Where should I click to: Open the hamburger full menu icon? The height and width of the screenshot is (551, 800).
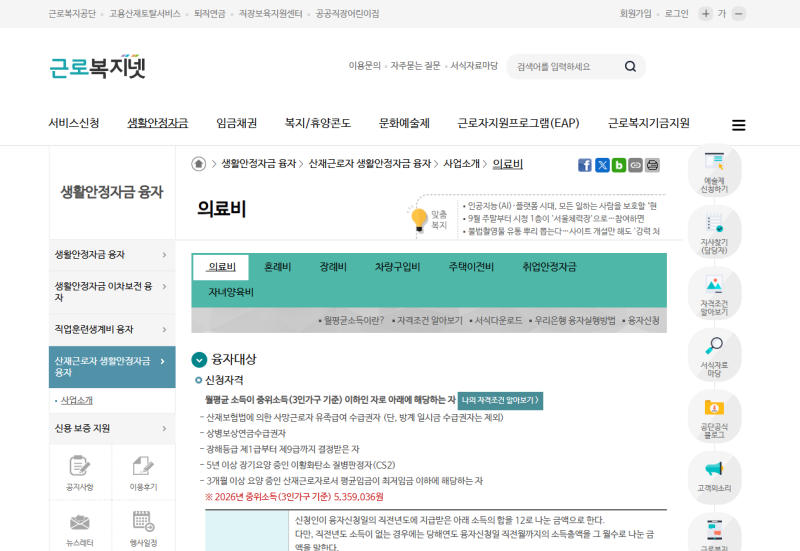738,125
